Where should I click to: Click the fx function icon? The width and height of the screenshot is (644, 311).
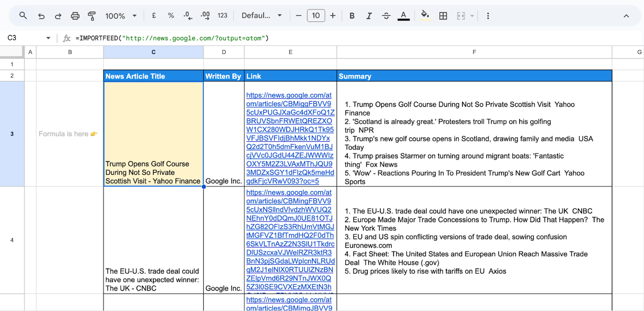66,38
